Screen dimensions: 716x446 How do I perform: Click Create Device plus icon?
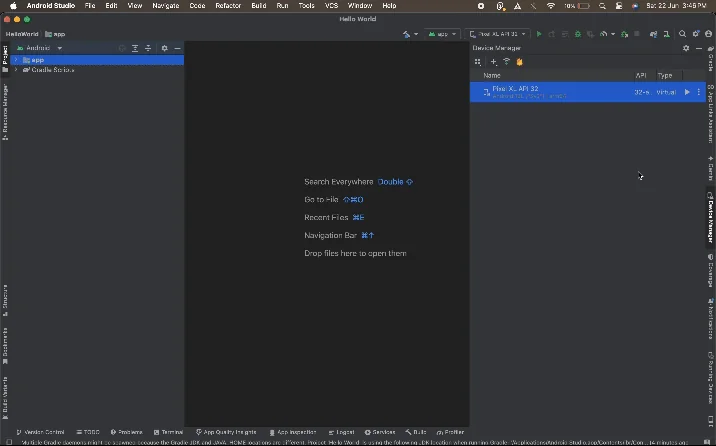pyautogui.click(x=494, y=62)
